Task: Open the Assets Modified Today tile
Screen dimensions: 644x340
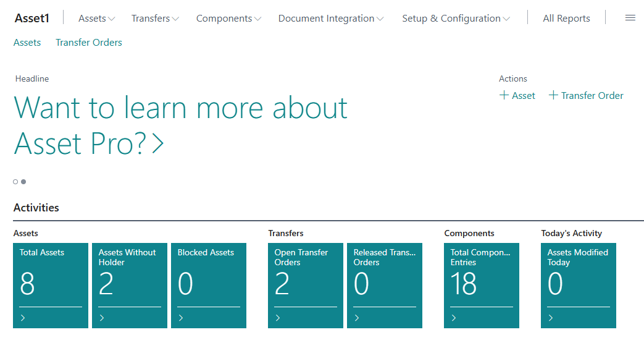Action: (578, 284)
